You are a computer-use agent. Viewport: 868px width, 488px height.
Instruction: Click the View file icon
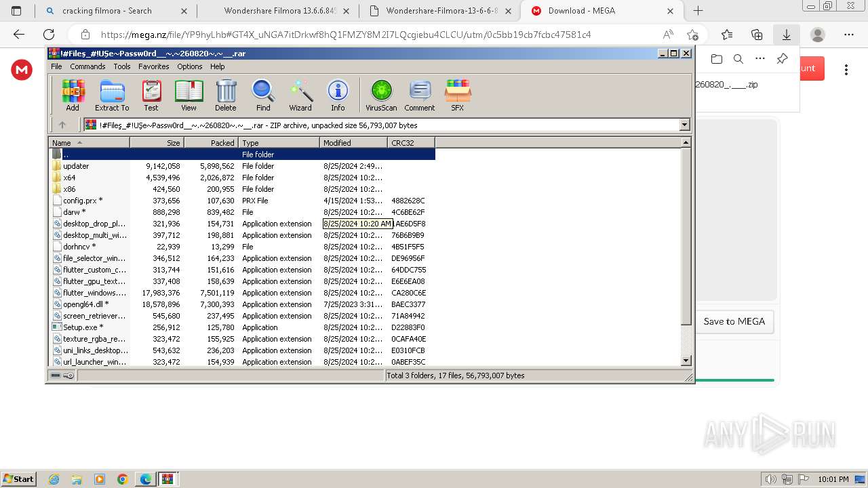pos(189,95)
